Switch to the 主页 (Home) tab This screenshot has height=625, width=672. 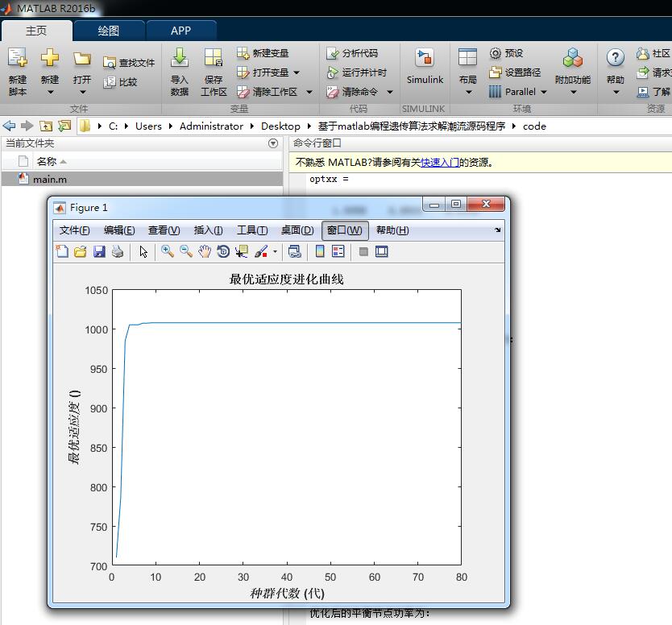pos(36,31)
